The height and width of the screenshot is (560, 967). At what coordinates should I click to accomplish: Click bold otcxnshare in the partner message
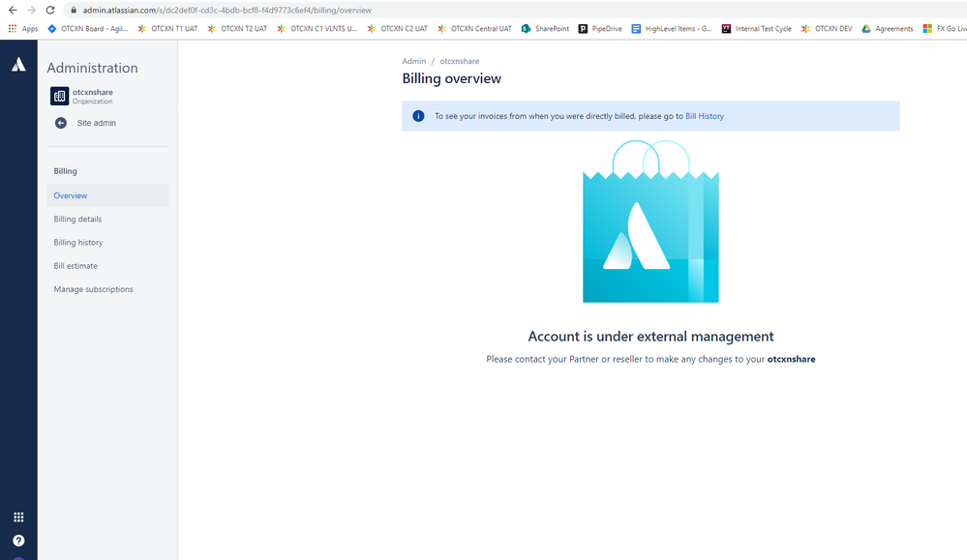point(791,359)
